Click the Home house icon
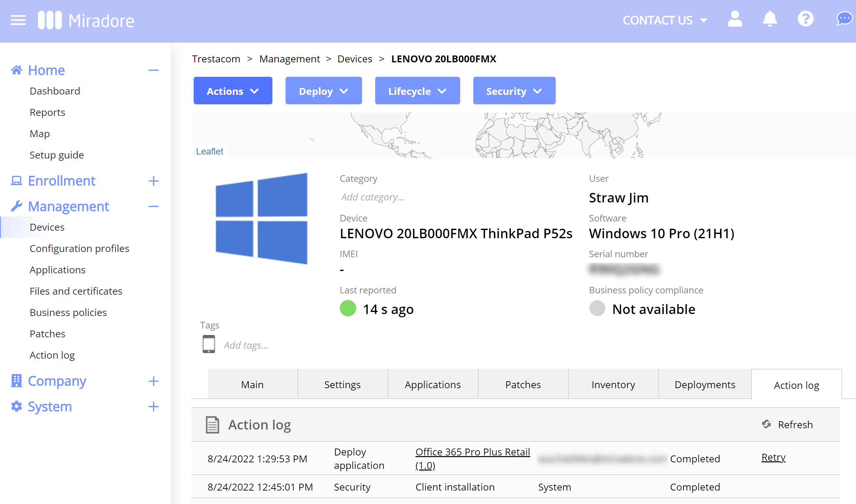The width and height of the screenshot is (856, 504). click(x=16, y=70)
